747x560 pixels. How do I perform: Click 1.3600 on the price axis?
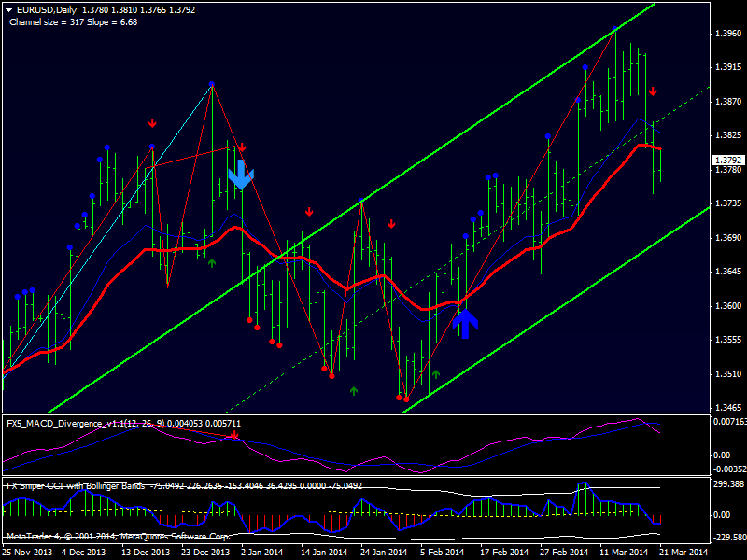click(728, 306)
